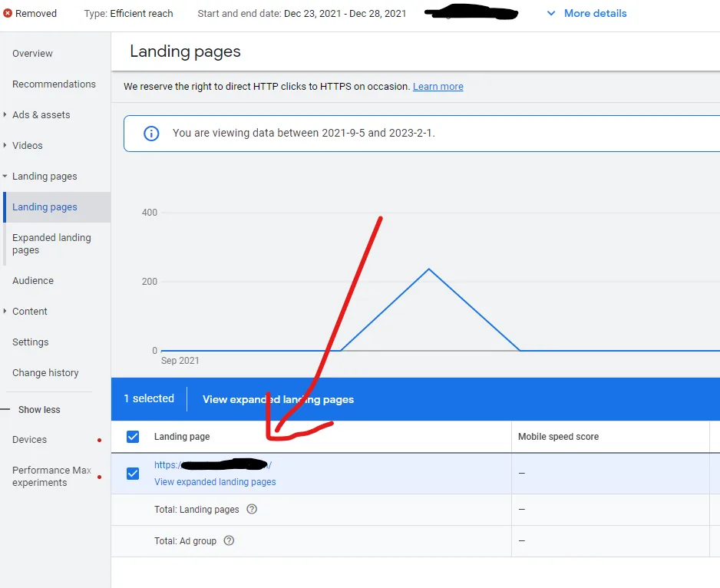The height and width of the screenshot is (588, 720).
Task: Click the start and end date text
Action: [x=302, y=14]
